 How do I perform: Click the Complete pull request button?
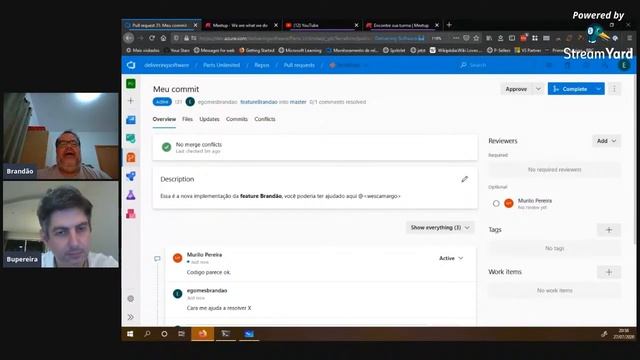570,89
